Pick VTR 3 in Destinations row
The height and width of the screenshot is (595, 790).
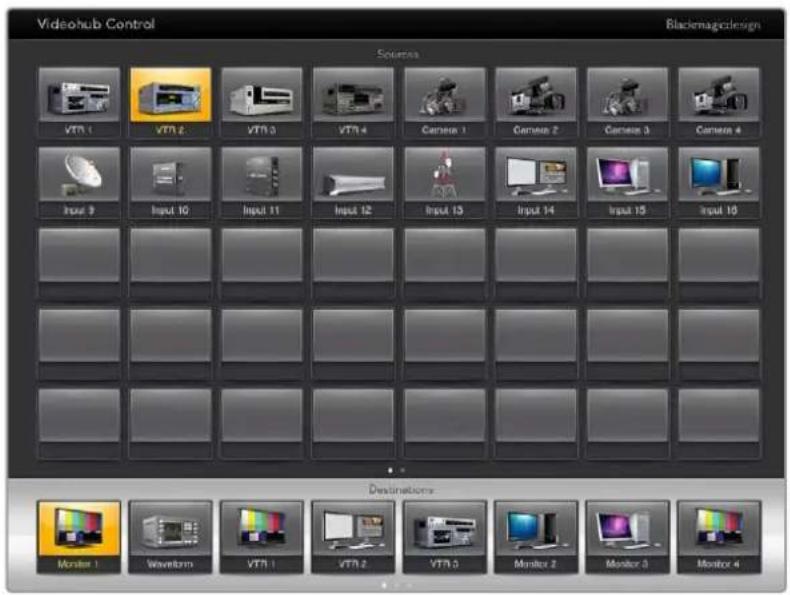(x=444, y=537)
